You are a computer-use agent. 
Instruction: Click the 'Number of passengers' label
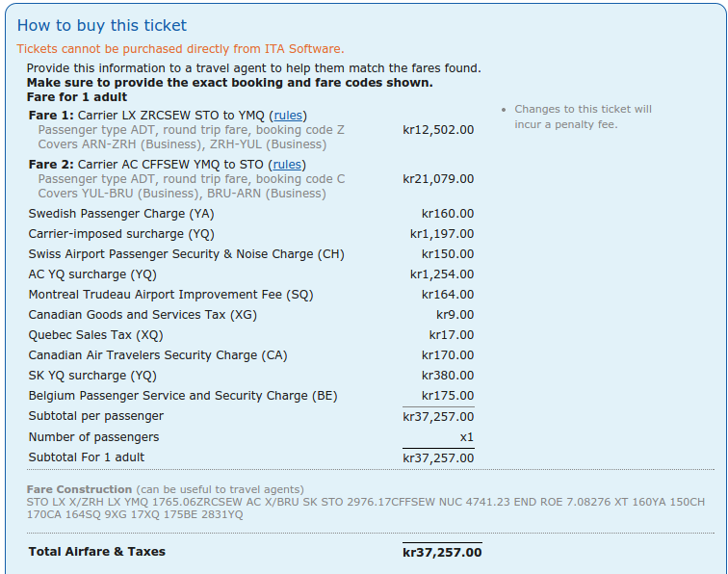point(93,437)
